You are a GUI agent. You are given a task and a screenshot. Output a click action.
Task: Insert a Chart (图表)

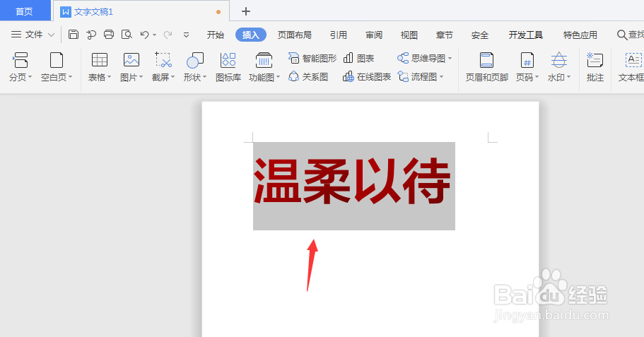coord(358,59)
